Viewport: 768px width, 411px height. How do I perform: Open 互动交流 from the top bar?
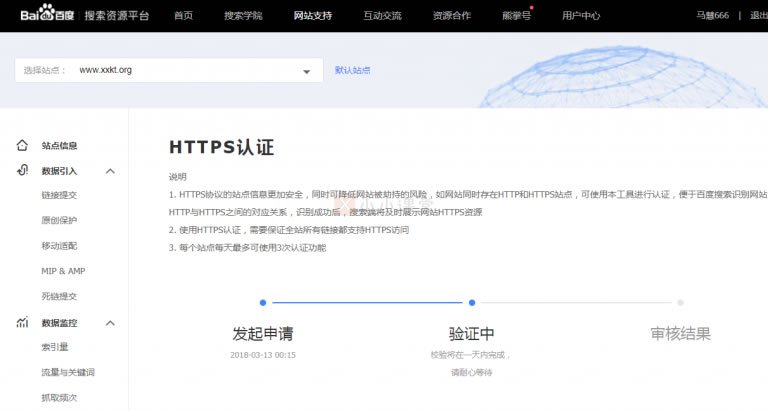[x=382, y=16]
